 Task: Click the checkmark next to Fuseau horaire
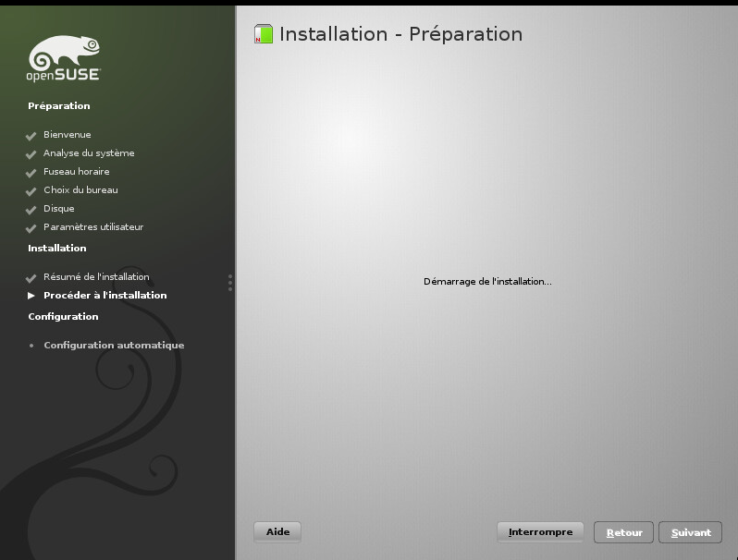31,173
